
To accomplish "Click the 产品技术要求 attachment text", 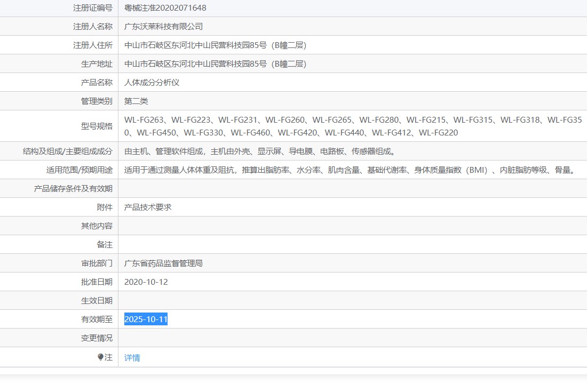I will click(148, 207).
